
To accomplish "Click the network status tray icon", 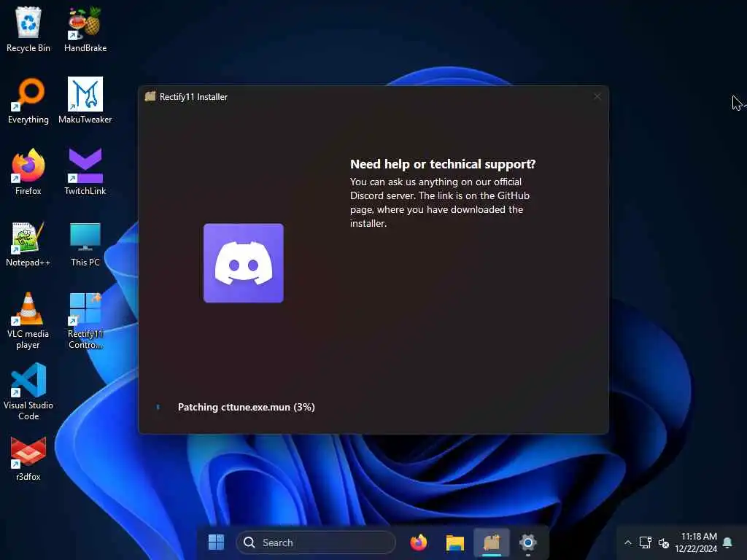I will point(646,542).
